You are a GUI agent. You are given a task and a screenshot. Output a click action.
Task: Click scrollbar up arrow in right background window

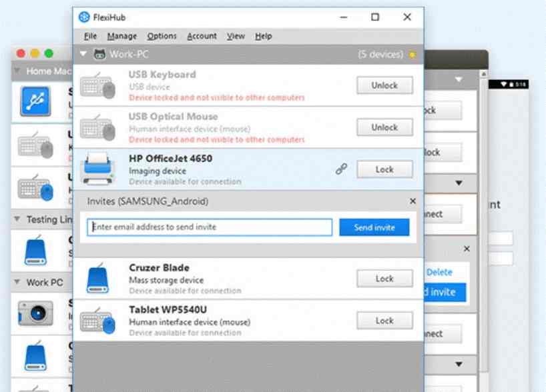pyautogui.click(x=483, y=74)
